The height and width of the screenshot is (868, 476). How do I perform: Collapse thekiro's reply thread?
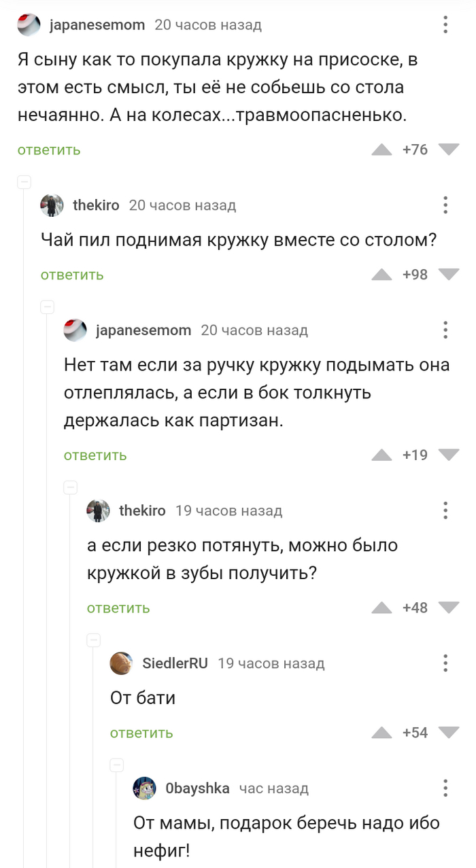pos(24,182)
